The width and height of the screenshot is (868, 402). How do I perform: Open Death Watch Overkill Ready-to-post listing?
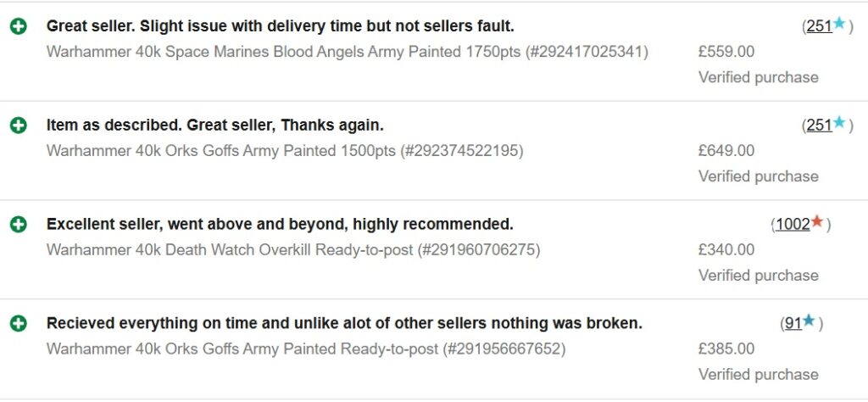coord(292,250)
